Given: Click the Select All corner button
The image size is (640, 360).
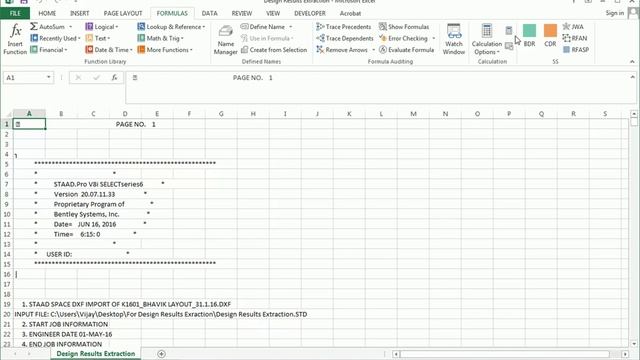Looking at the screenshot, I should click(x=7, y=114).
